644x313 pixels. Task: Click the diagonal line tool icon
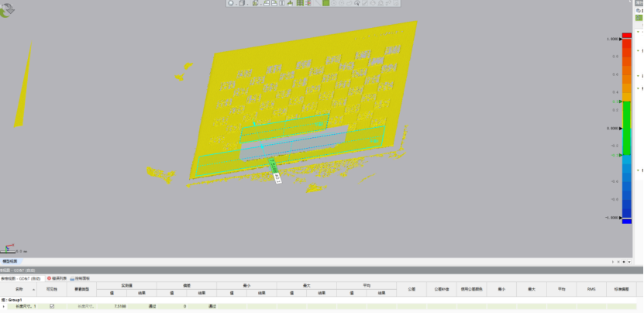click(x=318, y=3)
